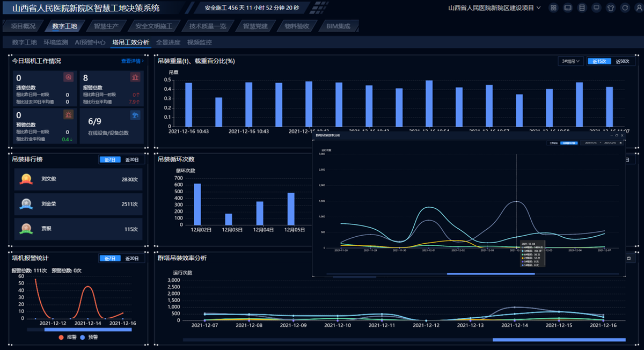
Task: Select 塔吊工效分析 sub-tab
Action: tap(131, 42)
